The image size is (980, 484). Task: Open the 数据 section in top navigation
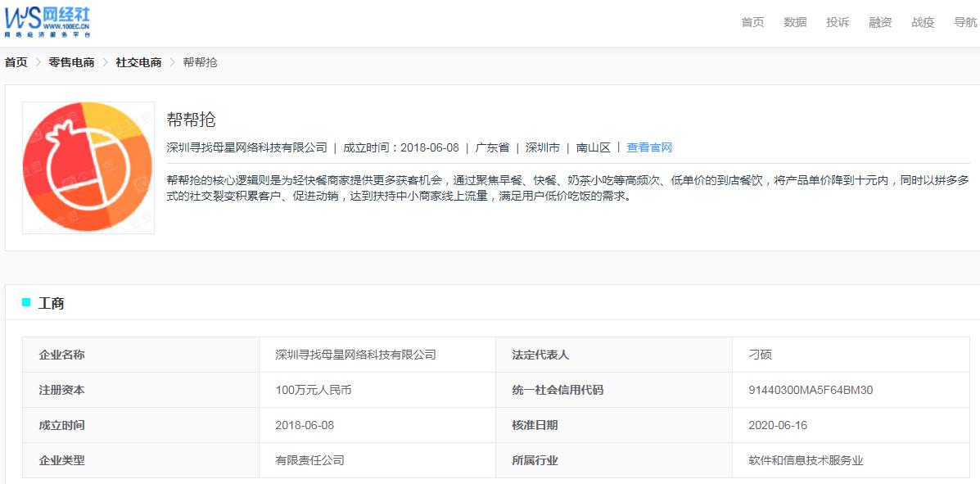(795, 22)
